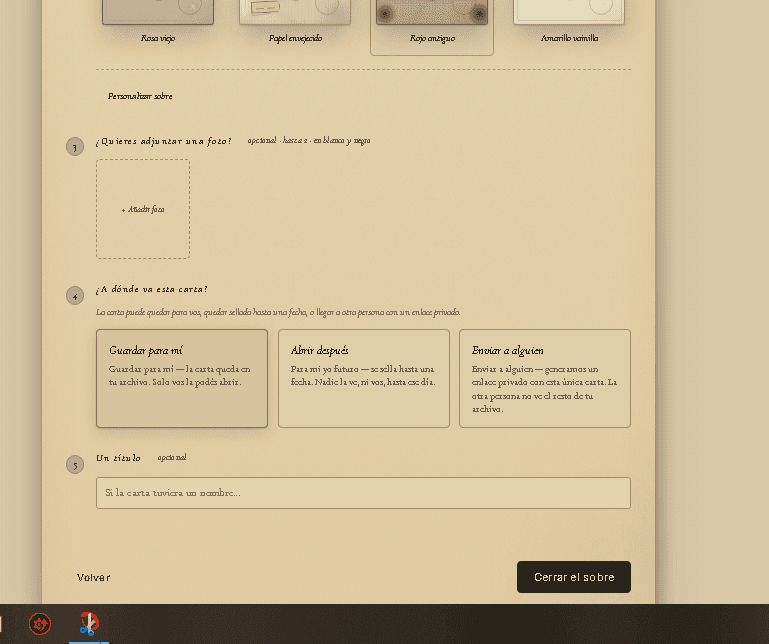Viewport: 769px width, 644px height.
Task: Focus the letter title input field
Action: 363,493
